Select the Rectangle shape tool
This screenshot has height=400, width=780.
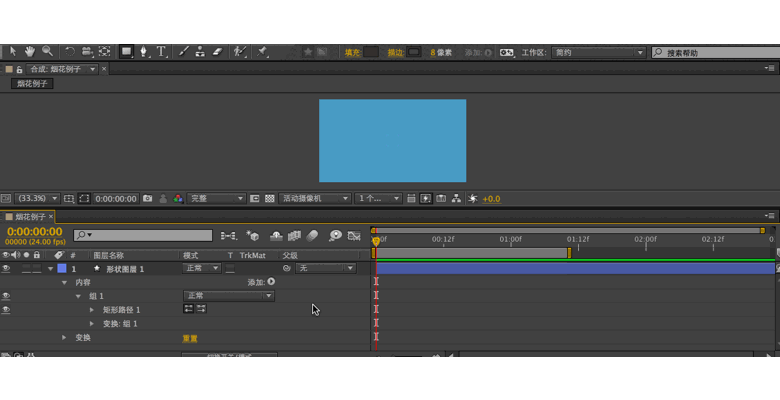[x=126, y=51]
